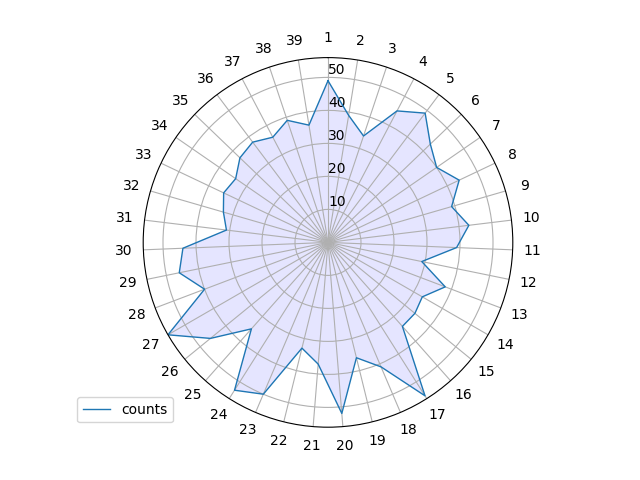Click radial axis label 30
This screenshot has height=480, width=640.
[x=336, y=135]
